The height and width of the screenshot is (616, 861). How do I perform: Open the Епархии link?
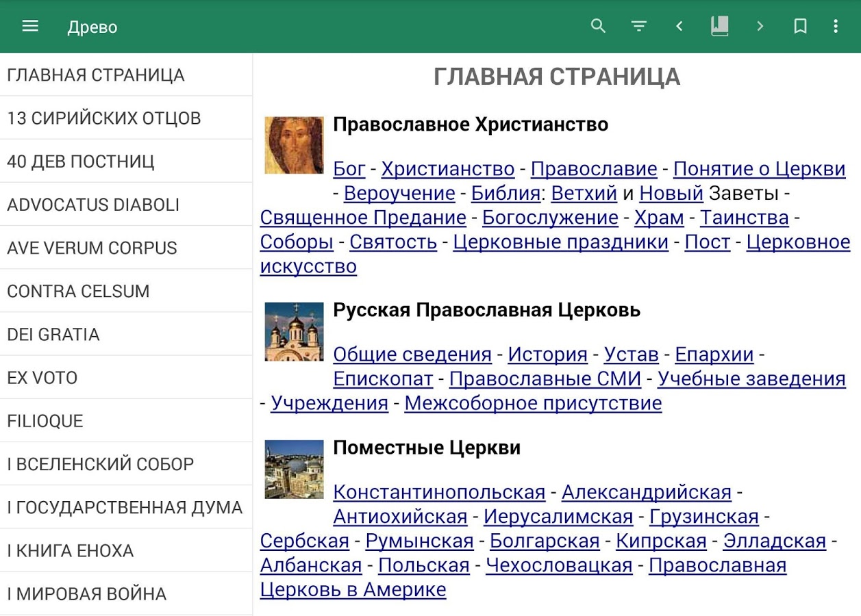[x=714, y=355]
